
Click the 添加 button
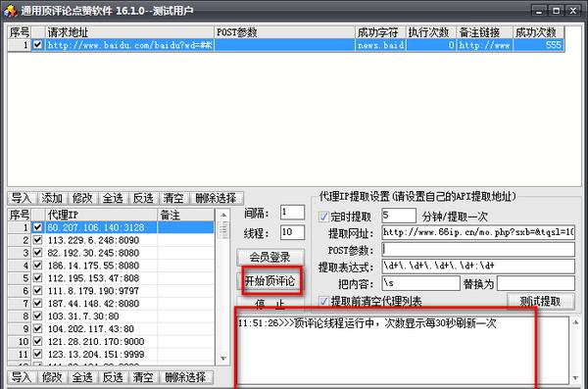click(x=52, y=198)
